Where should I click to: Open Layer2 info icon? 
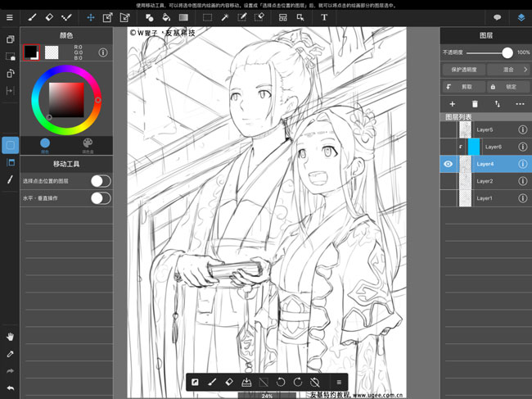522,181
